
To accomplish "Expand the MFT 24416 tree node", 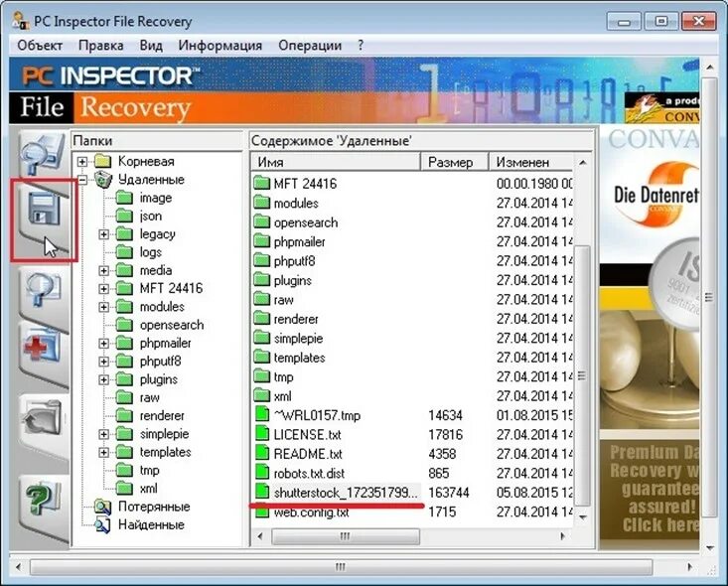I will coord(104,289).
